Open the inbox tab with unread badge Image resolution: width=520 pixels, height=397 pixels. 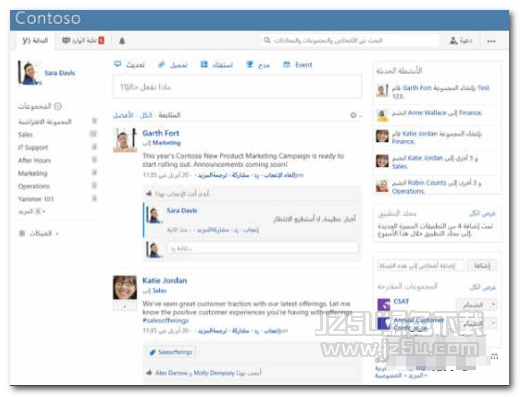(x=83, y=41)
